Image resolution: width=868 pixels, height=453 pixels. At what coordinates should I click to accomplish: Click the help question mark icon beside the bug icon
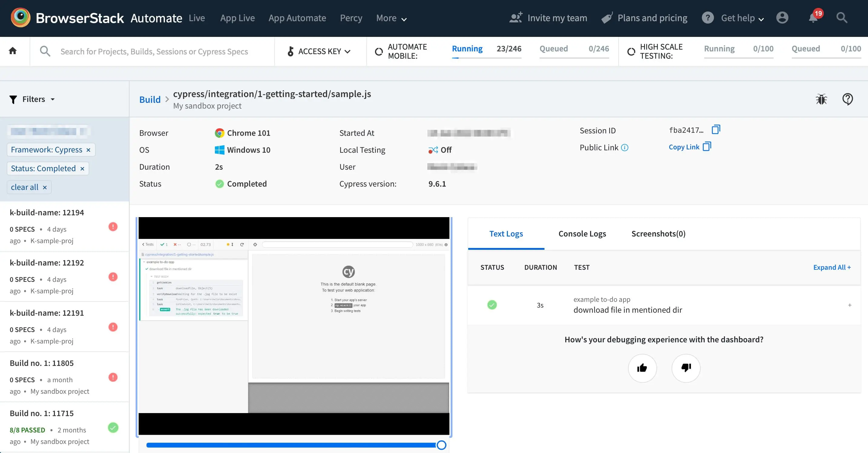coord(847,99)
